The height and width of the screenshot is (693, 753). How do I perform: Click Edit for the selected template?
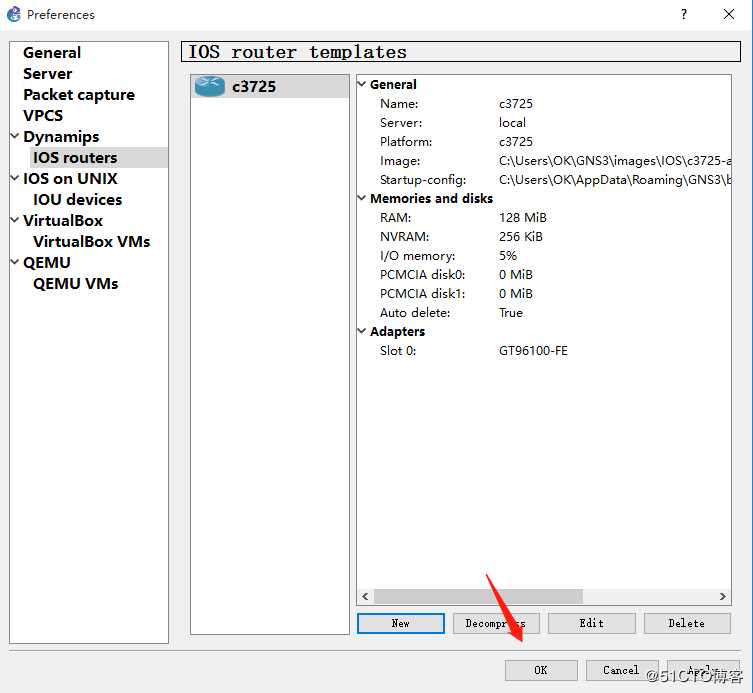592,623
